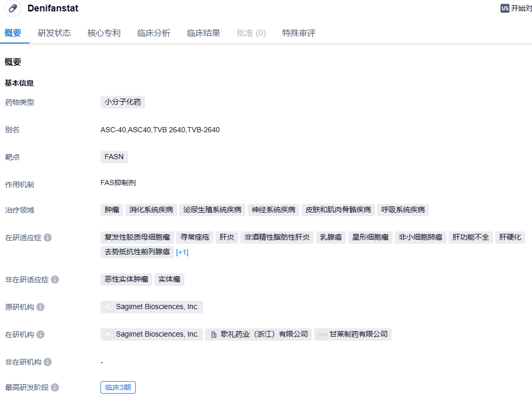Open 甘莱制药有限公司 organization link
The width and height of the screenshot is (532, 404).
(358, 335)
